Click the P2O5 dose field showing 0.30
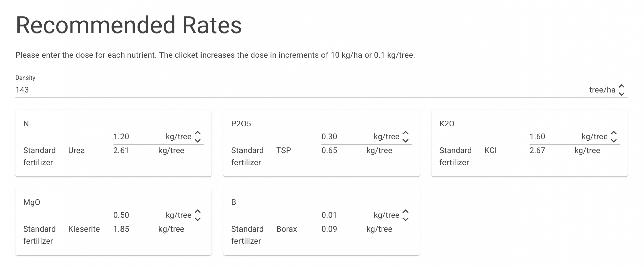Viewport: 644px width, 268px height. [x=344, y=137]
